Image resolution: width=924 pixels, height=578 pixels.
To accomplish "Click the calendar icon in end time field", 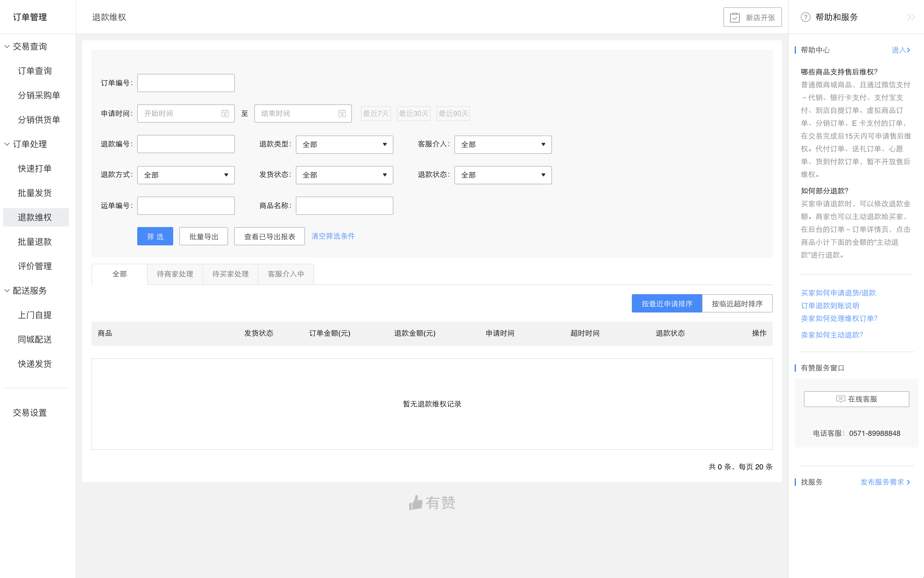I will coord(342,114).
